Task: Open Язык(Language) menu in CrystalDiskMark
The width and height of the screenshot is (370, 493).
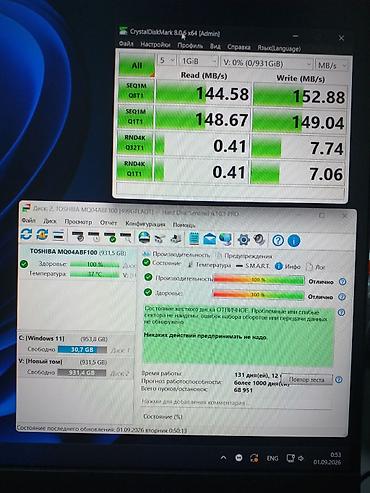Action: (x=279, y=48)
